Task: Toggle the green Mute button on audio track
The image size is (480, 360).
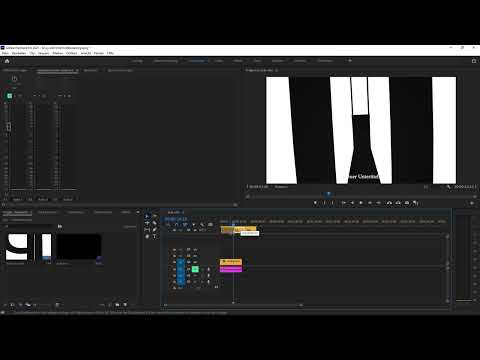Action: coord(195,269)
